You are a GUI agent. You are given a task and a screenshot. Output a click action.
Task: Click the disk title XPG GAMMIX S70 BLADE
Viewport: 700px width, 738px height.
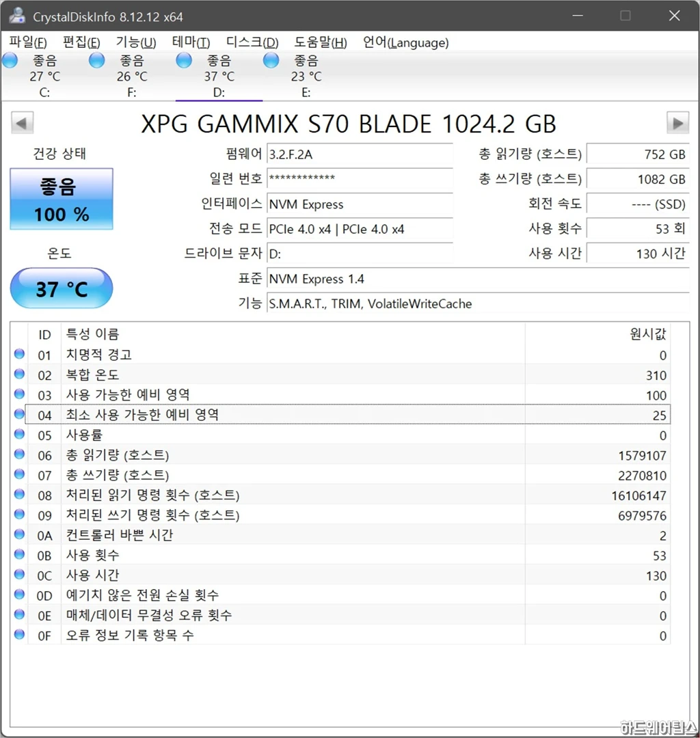click(349, 124)
